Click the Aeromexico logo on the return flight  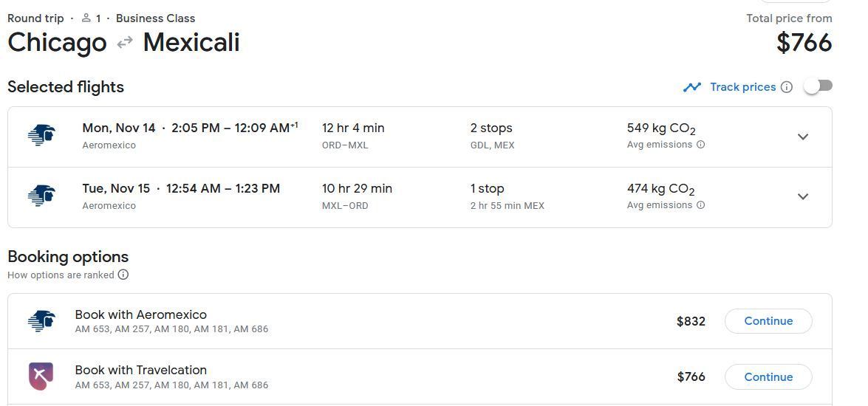tap(41, 196)
